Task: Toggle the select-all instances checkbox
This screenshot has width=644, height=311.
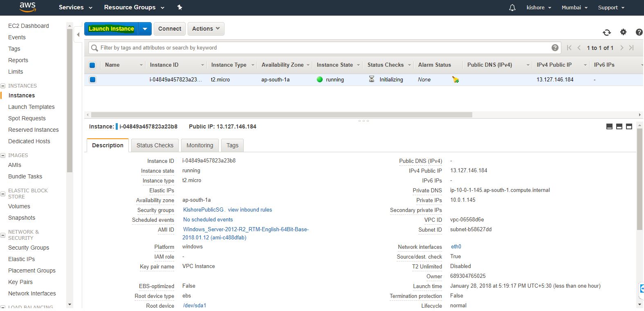Action: 92,65
